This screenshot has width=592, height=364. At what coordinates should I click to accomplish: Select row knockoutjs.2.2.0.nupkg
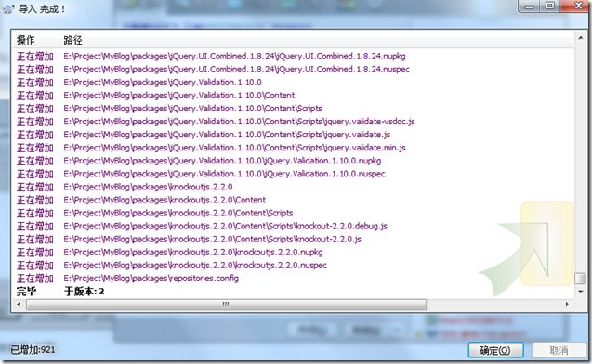click(x=294, y=253)
